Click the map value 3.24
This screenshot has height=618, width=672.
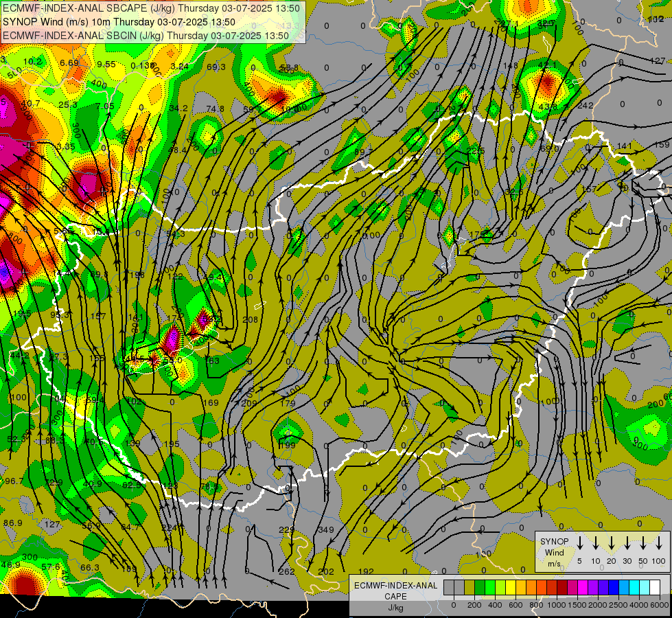[x=180, y=66]
